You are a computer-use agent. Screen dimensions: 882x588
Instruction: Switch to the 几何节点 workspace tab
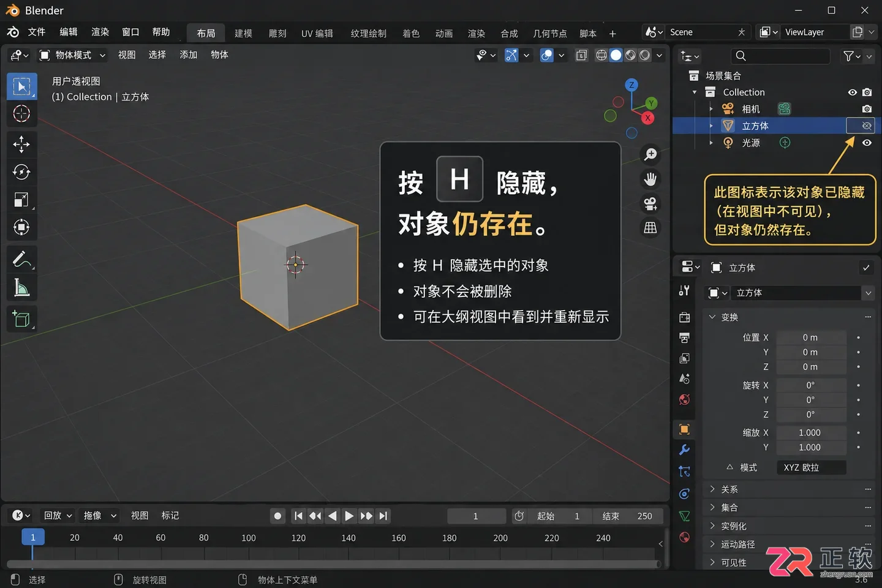coord(550,33)
